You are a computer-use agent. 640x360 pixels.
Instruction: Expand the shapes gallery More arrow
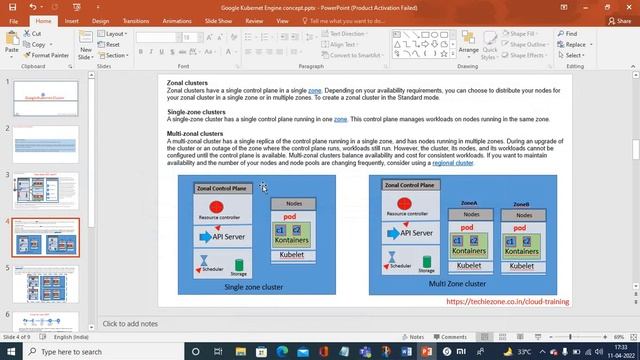[x=453, y=54]
